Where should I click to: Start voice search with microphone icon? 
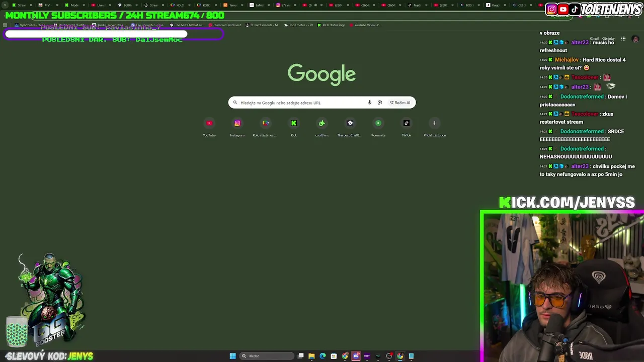point(370,103)
